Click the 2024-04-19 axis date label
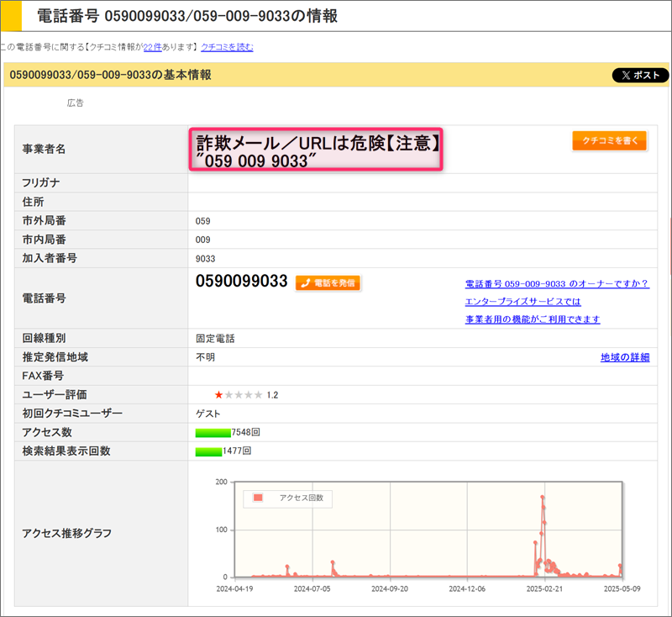This screenshot has width=672, height=617. (x=234, y=589)
